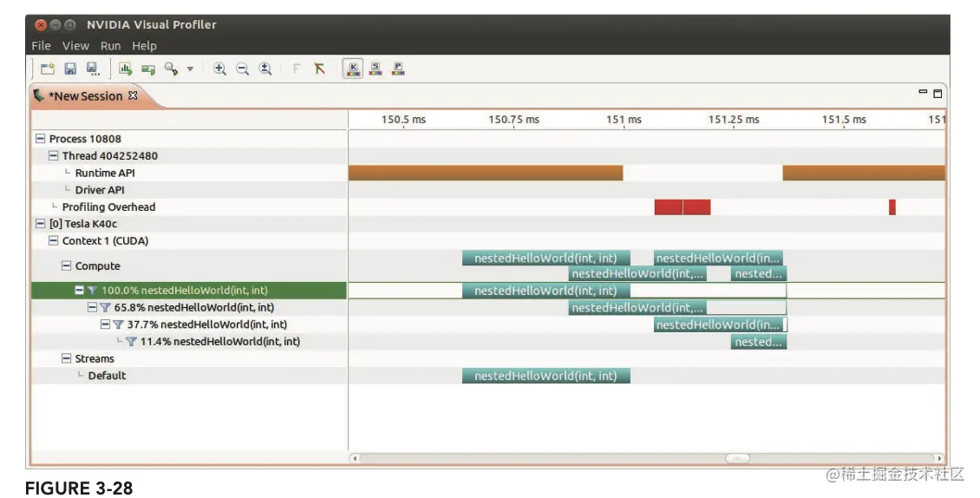The image size is (980, 498).
Task: Toggle stream color mode S button
Action: click(x=376, y=69)
